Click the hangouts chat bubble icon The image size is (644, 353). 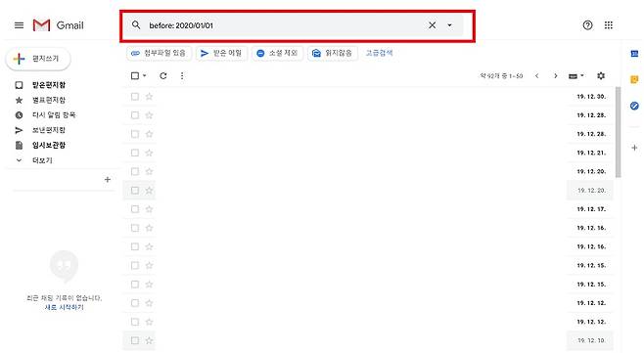click(x=64, y=266)
